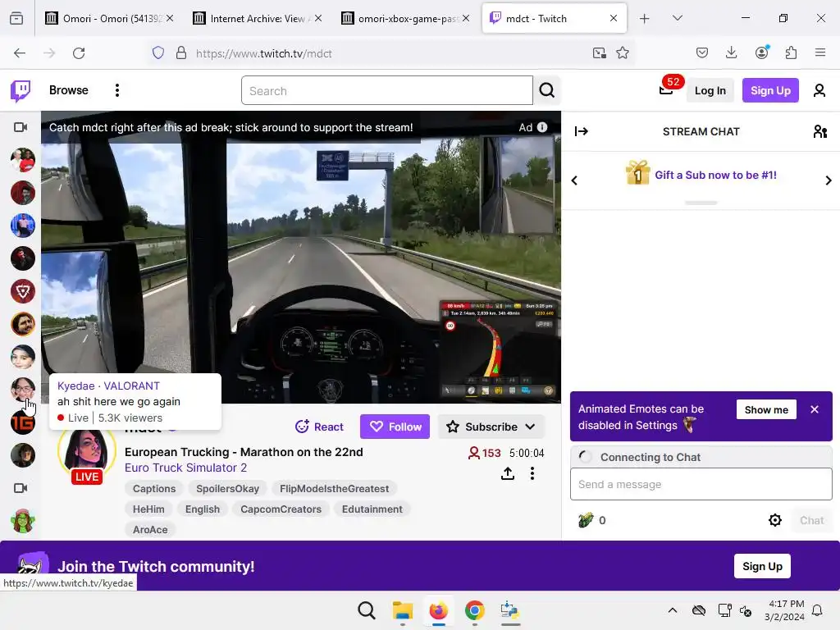Image resolution: width=840 pixels, height=630 pixels.
Task: Open Firefox Downloads panel
Action: (731, 52)
